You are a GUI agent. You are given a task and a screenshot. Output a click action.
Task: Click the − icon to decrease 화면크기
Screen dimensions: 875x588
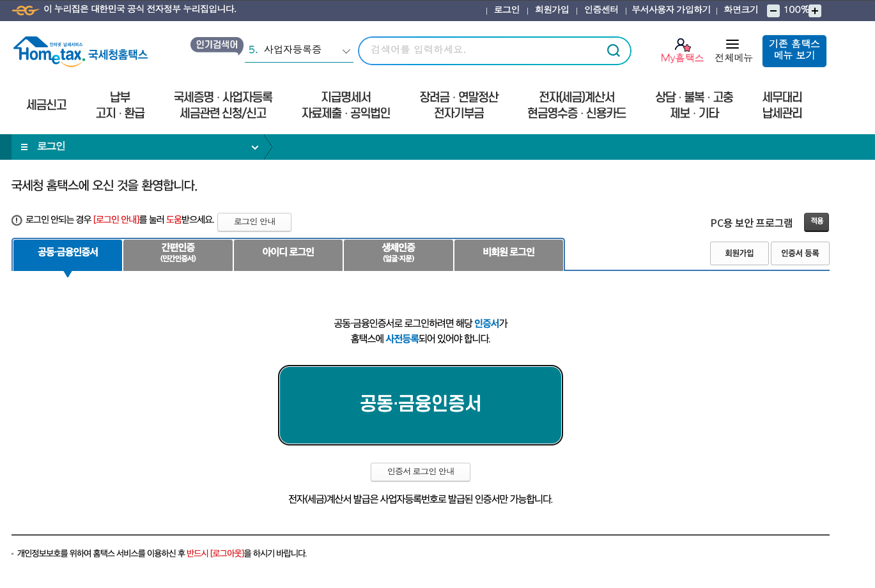pos(774,10)
